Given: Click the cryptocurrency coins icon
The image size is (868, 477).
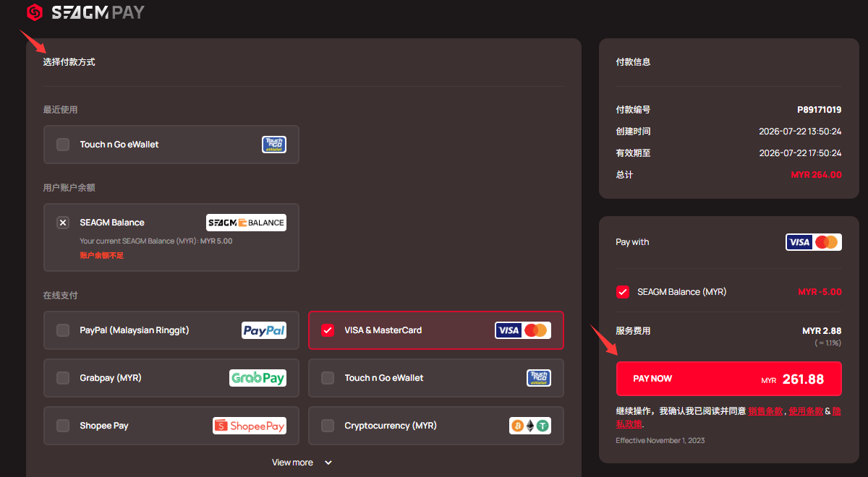Looking at the screenshot, I should coord(530,426).
